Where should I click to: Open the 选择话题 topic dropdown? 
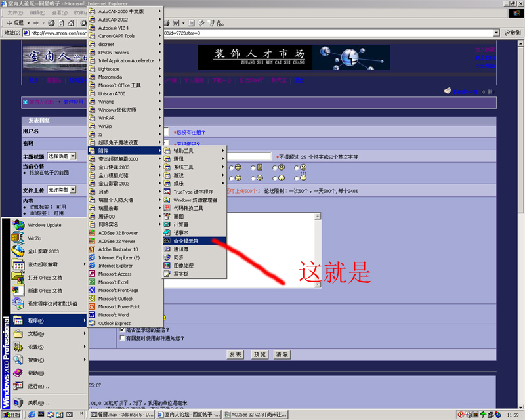(62, 156)
